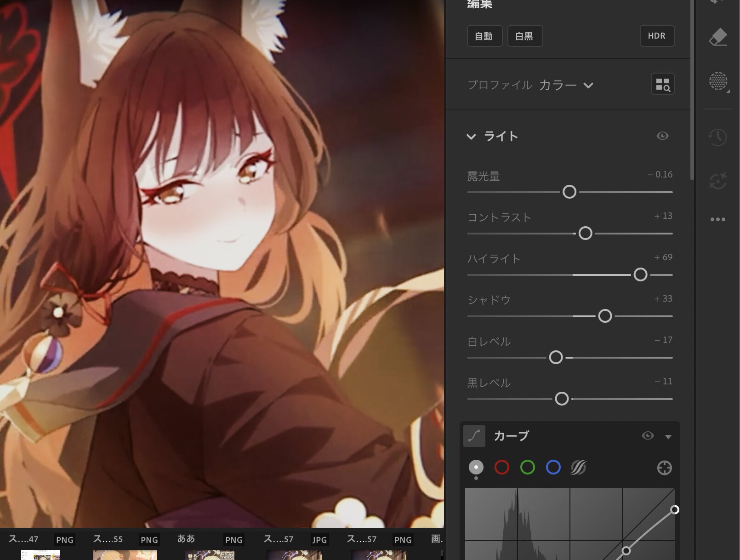Click the 黒レベル value −11
Viewport: 740px width, 560px height.
pos(663,382)
